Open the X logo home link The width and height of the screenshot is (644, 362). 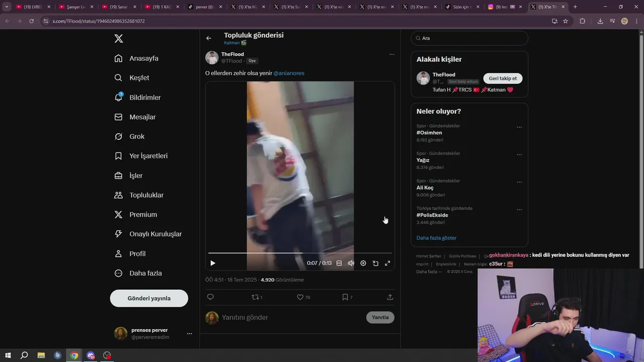tap(119, 39)
